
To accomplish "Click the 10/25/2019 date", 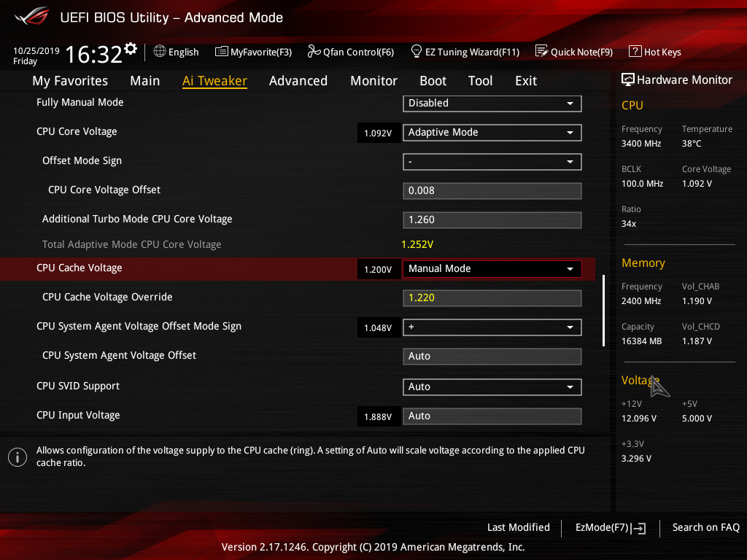I will [36, 50].
